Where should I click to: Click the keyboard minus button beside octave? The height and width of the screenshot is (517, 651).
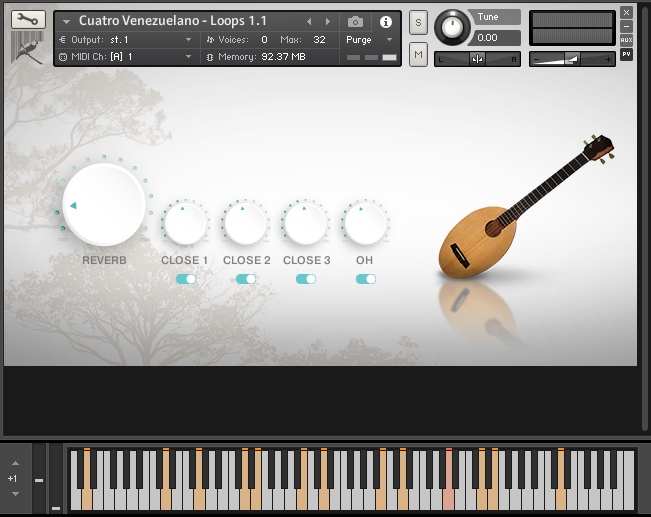39,480
